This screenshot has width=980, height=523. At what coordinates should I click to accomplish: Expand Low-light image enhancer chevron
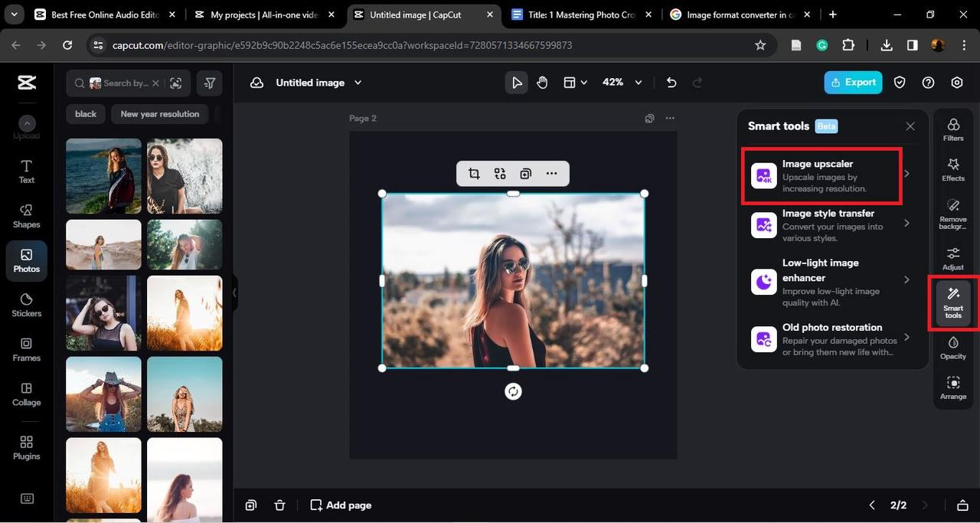(907, 279)
